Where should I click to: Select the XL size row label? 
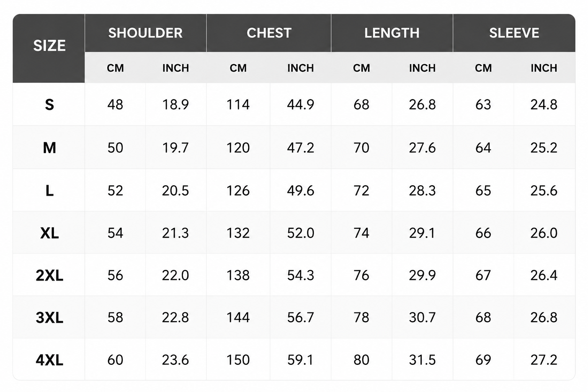click(49, 233)
